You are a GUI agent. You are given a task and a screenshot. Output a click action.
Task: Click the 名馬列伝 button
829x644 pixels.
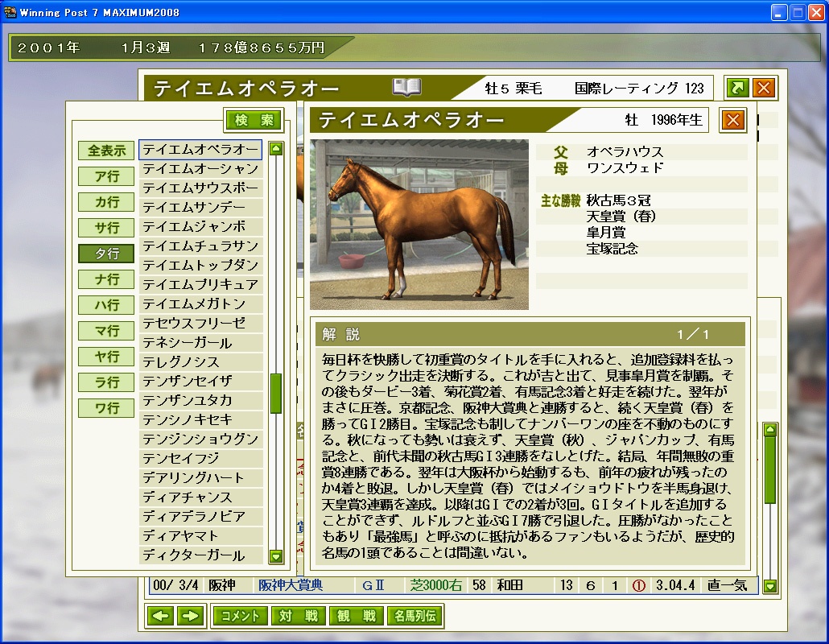tap(414, 616)
